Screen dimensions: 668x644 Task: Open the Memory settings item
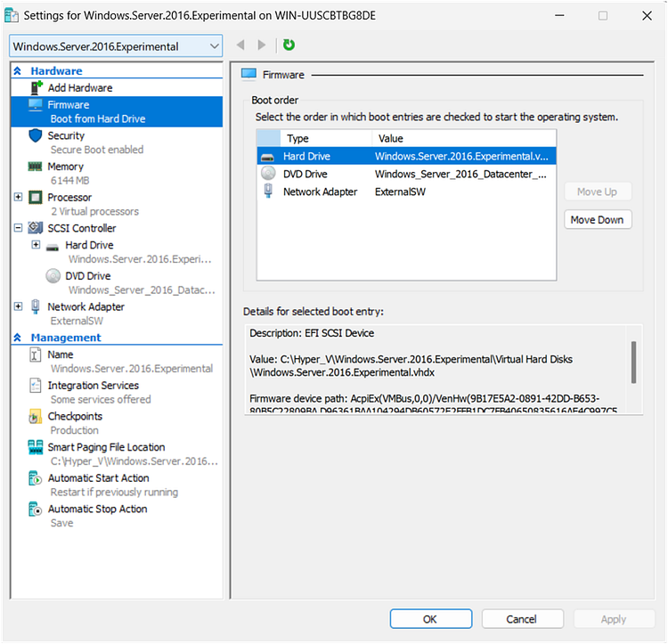[66, 167]
